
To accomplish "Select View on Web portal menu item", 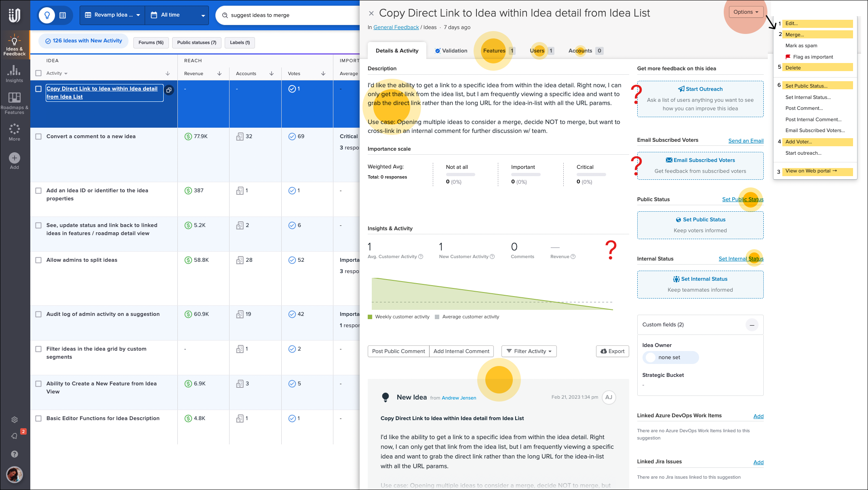I will click(x=818, y=171).
